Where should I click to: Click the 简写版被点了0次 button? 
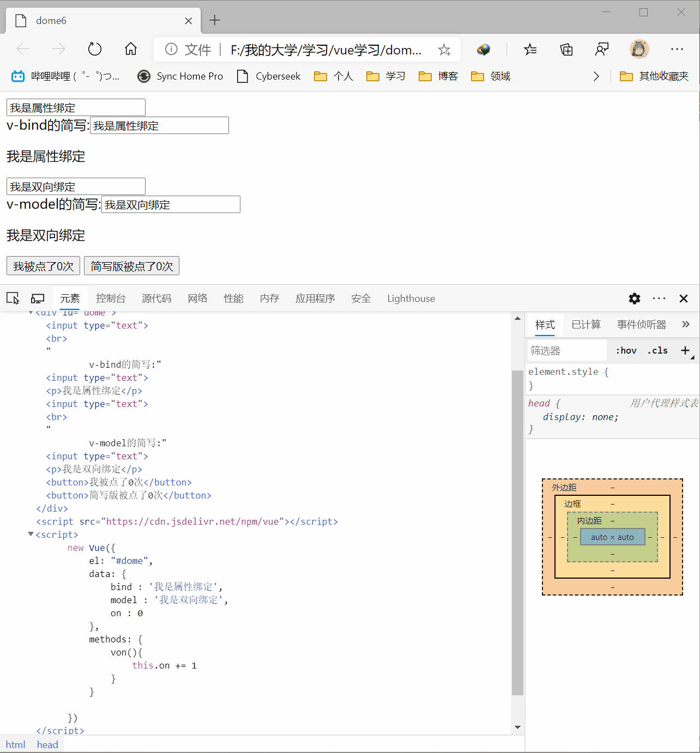[131, 266]
